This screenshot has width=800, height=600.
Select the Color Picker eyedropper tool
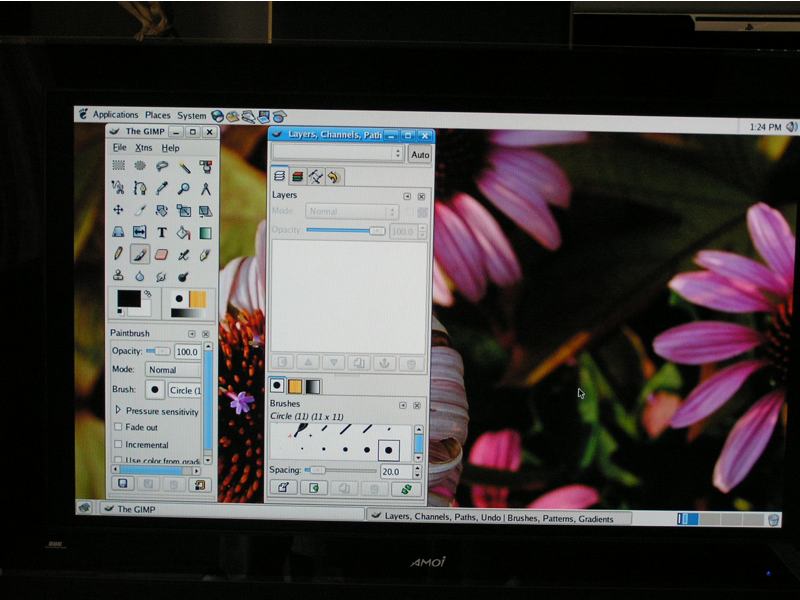(x=162, y=188)
